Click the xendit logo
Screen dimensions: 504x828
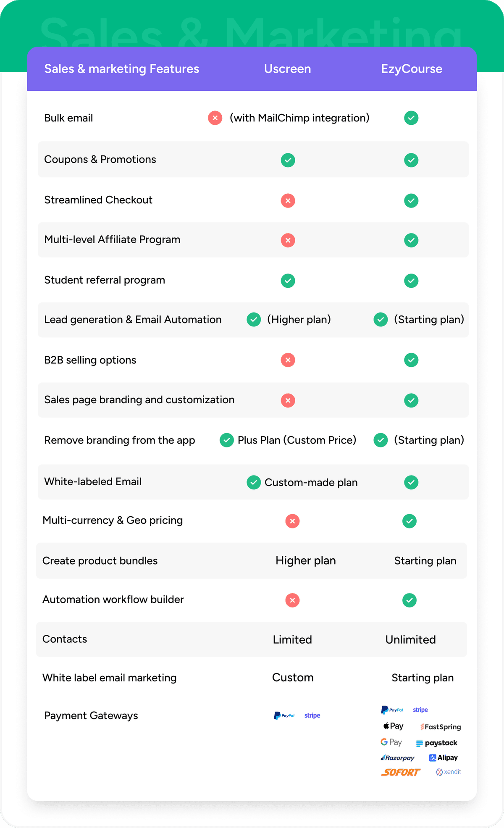click(448, 772)
